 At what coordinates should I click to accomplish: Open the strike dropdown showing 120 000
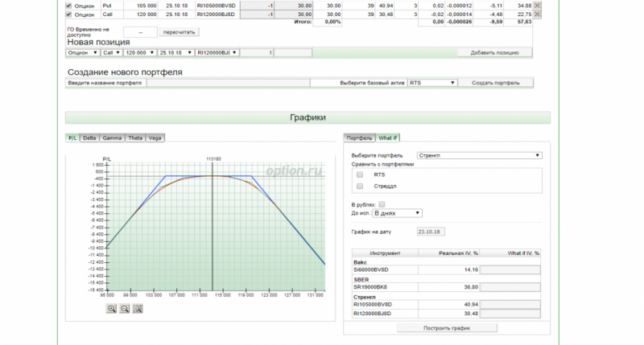[139, 52]
